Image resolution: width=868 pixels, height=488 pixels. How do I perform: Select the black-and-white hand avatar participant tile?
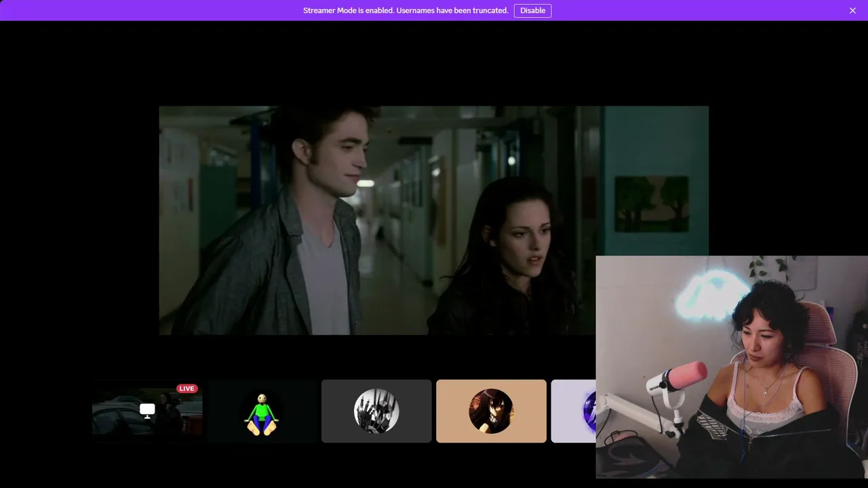pos(376,411)
